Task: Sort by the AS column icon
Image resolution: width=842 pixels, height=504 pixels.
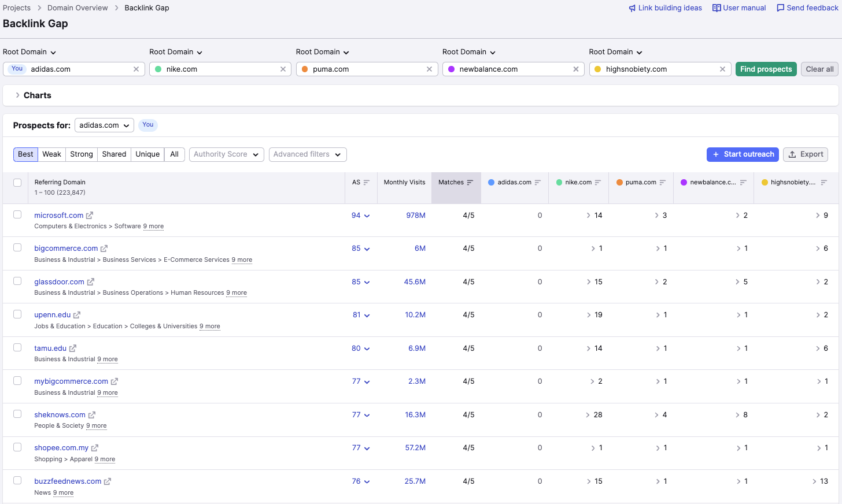Action: click(366, 183)
